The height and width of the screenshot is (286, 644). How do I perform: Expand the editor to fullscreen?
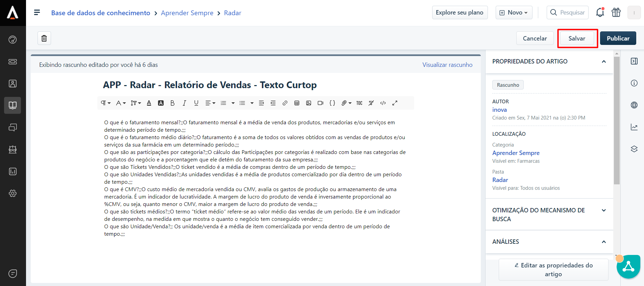[395, 103]
